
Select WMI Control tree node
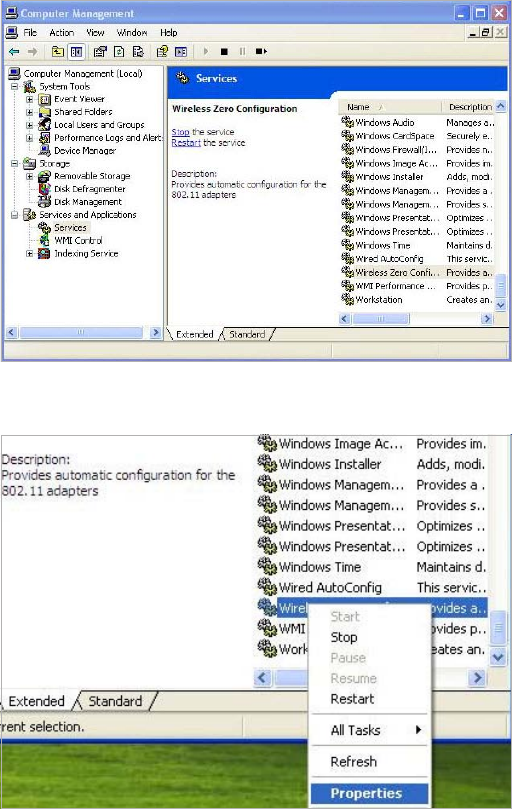[x=78, y=240]
